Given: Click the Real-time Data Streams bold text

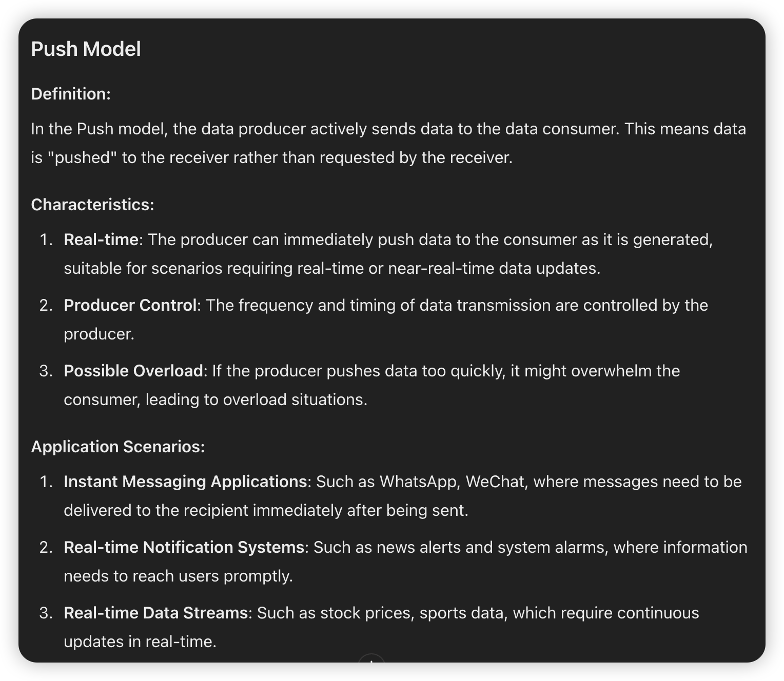Looking at the screenshot, I should (156, 613).
